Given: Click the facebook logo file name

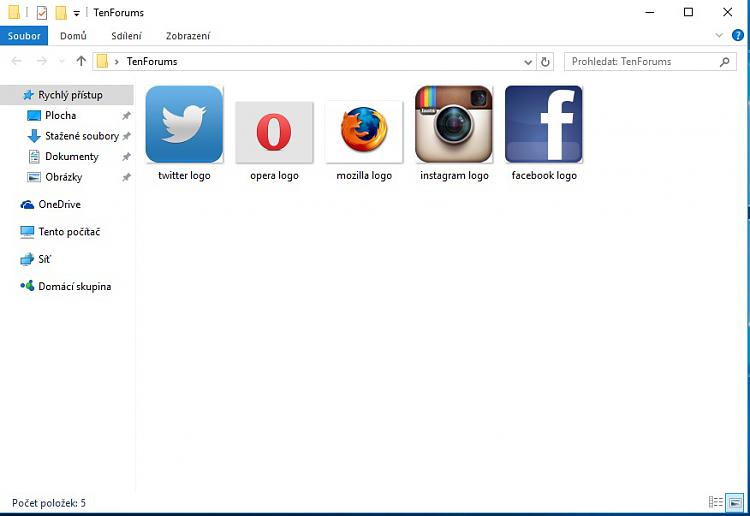Looking at the screenshot, I should click(x=544, y=176).
